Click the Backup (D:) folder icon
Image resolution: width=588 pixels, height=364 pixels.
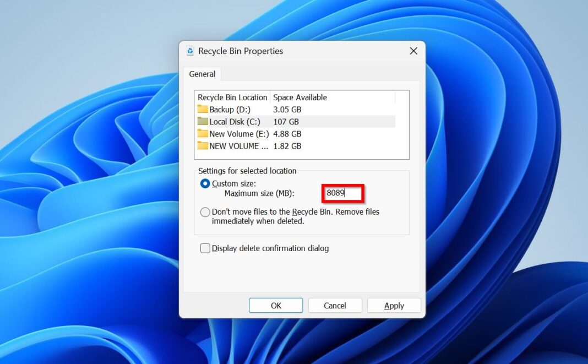click(202, 109)
